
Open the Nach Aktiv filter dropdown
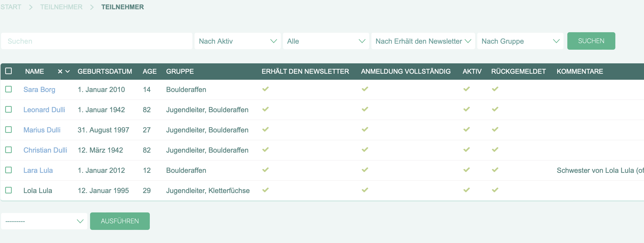(237, 41)
